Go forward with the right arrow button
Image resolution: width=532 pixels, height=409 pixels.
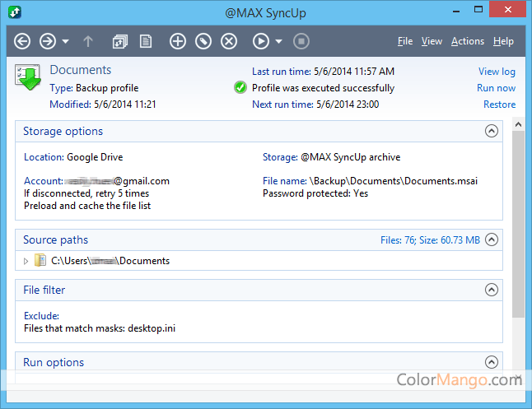[48, 41]
